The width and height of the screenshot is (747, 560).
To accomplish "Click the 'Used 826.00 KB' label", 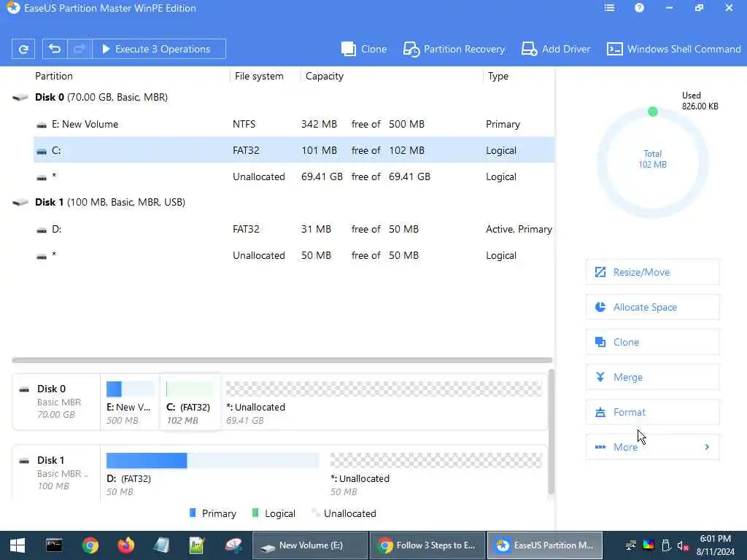I will pyautogui.click(x=700, y=101).
